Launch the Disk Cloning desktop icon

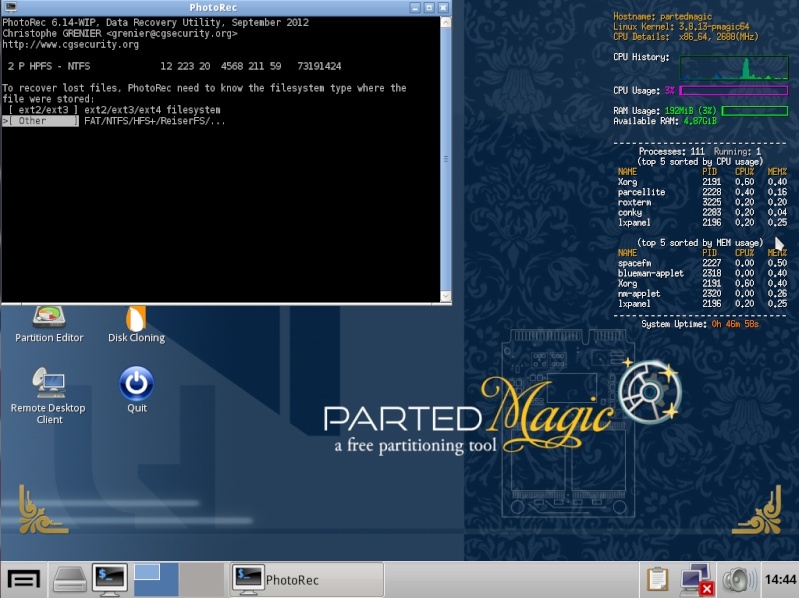point(136,324)
